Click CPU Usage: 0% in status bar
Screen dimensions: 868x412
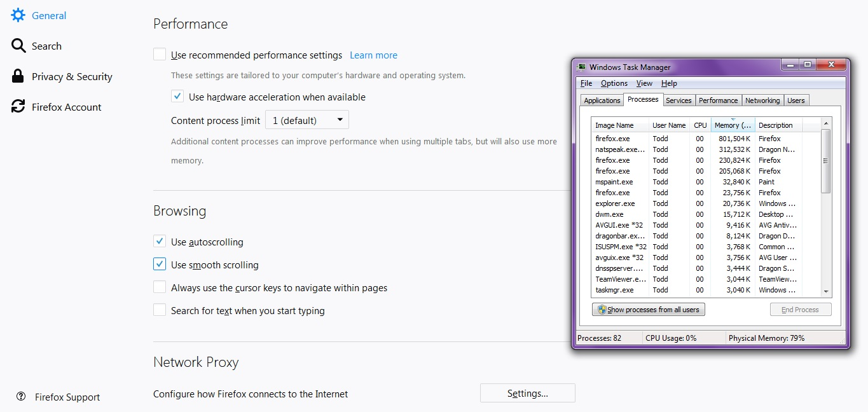671,338
